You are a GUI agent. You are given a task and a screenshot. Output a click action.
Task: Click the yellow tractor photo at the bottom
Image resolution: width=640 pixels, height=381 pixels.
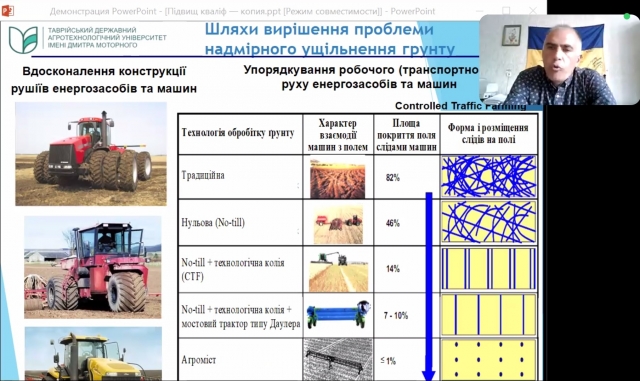coord(93,354)
